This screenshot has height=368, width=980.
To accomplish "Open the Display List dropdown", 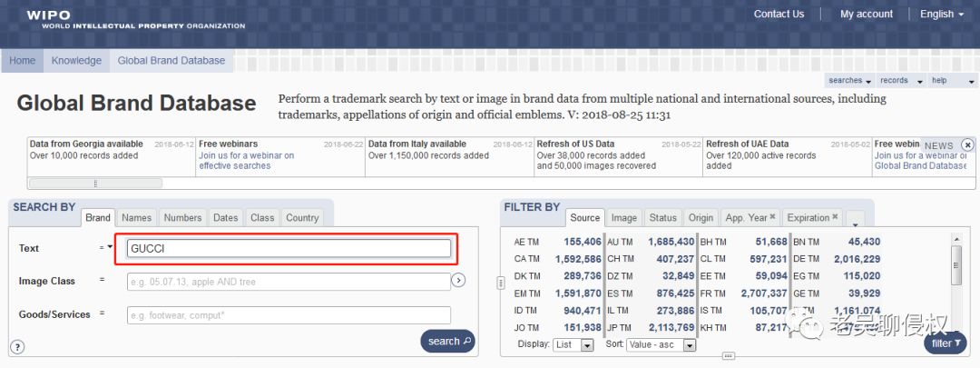I will pos(573,345).
